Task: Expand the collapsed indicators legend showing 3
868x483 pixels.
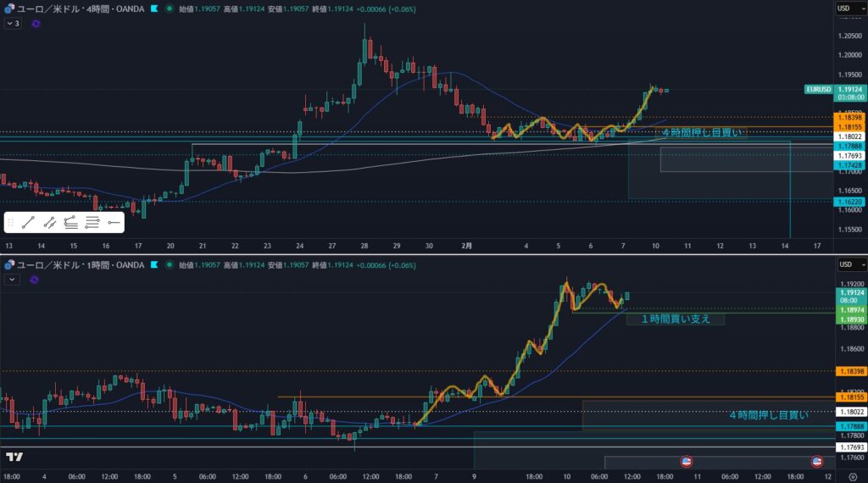Action: pos(12,24)
